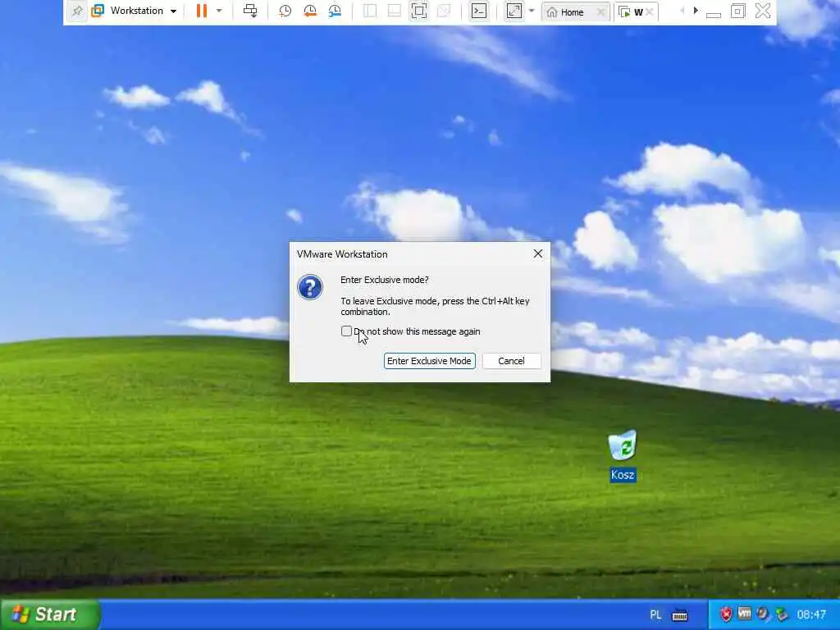Open the red security shield tray icon

726,614
